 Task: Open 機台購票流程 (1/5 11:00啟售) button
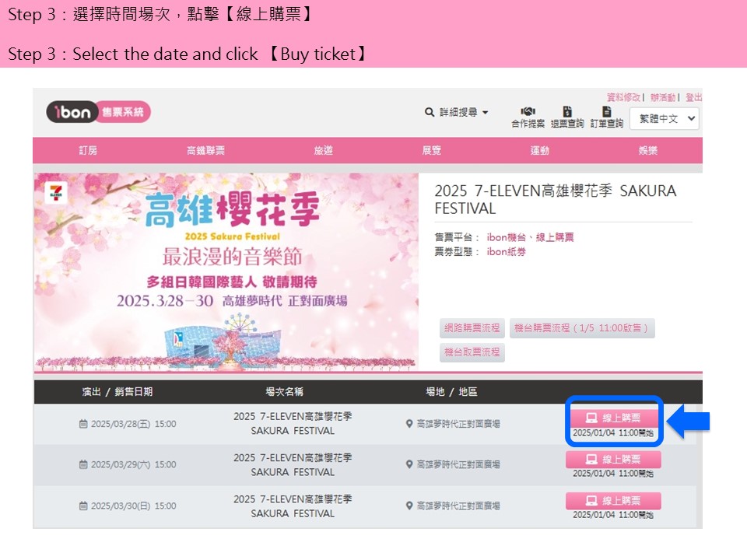[582, 328]
